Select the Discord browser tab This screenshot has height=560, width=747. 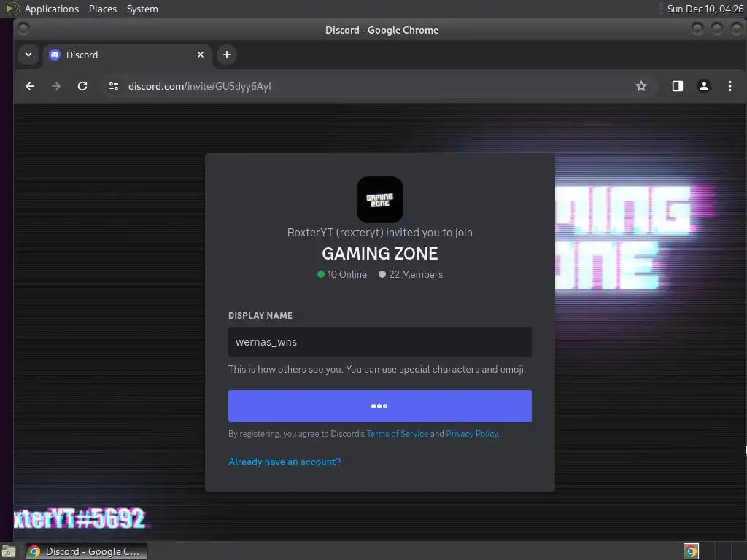[x=127, y=55]
